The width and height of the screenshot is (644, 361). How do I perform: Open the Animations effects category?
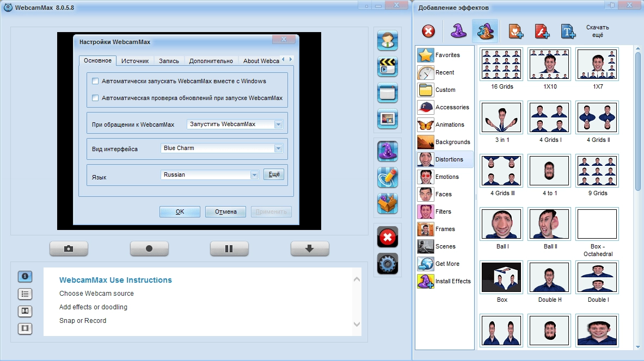point(444,125)
